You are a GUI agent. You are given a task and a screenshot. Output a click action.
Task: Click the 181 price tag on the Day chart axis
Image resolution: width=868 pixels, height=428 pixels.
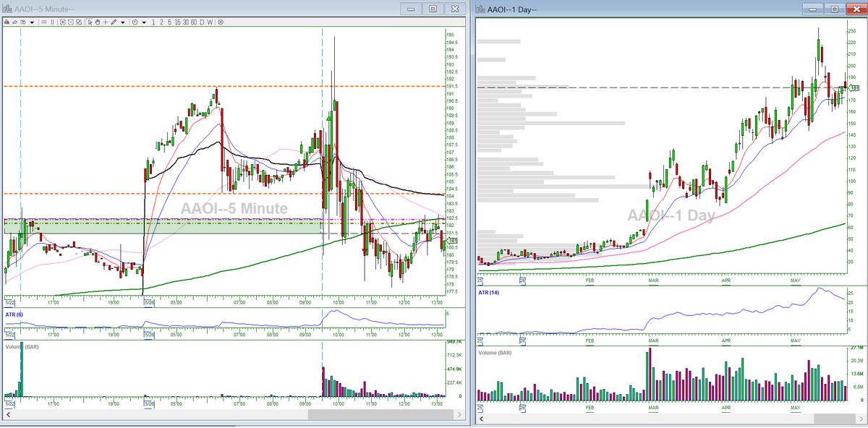852,87
